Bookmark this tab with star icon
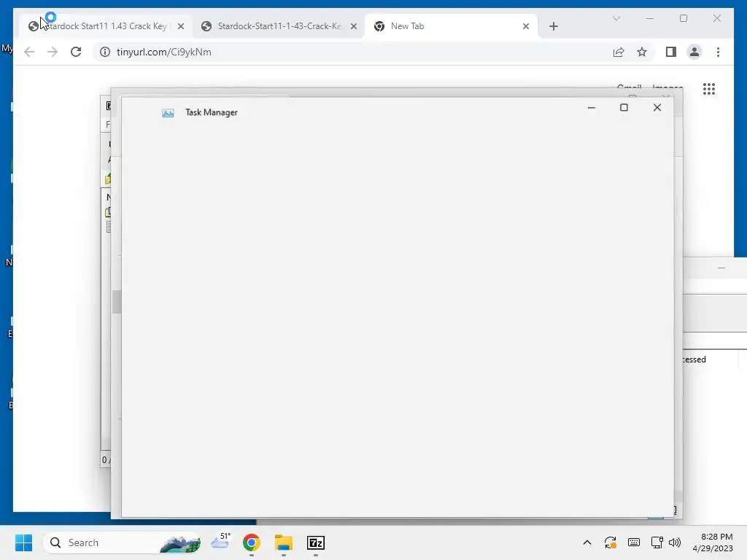The width and height of the screenshot is (747, 560). (x=642, y=52)
